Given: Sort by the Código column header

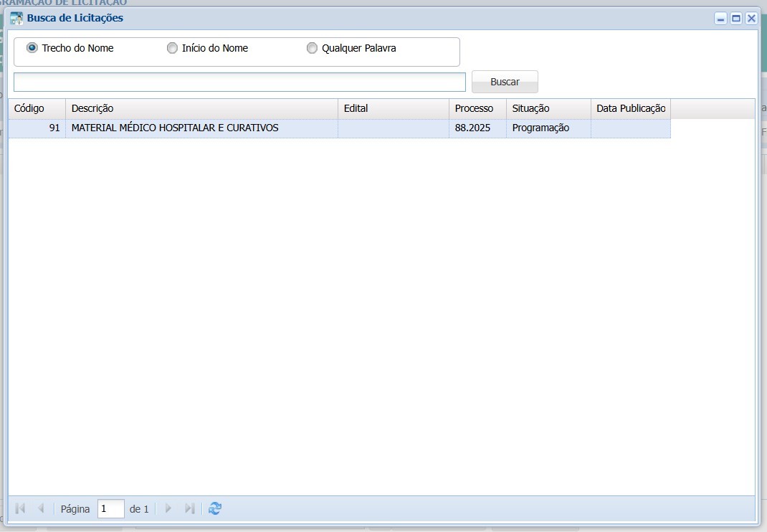Looking at the screenshot, I should [x=37, y=108].
